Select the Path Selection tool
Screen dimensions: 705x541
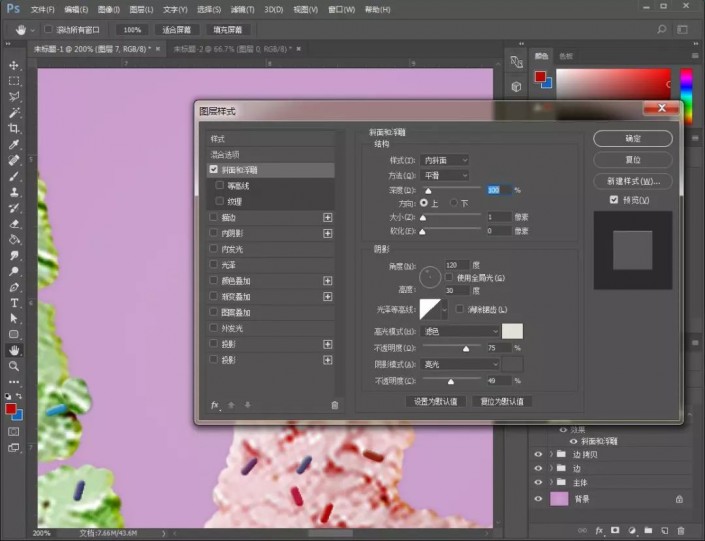14,318
